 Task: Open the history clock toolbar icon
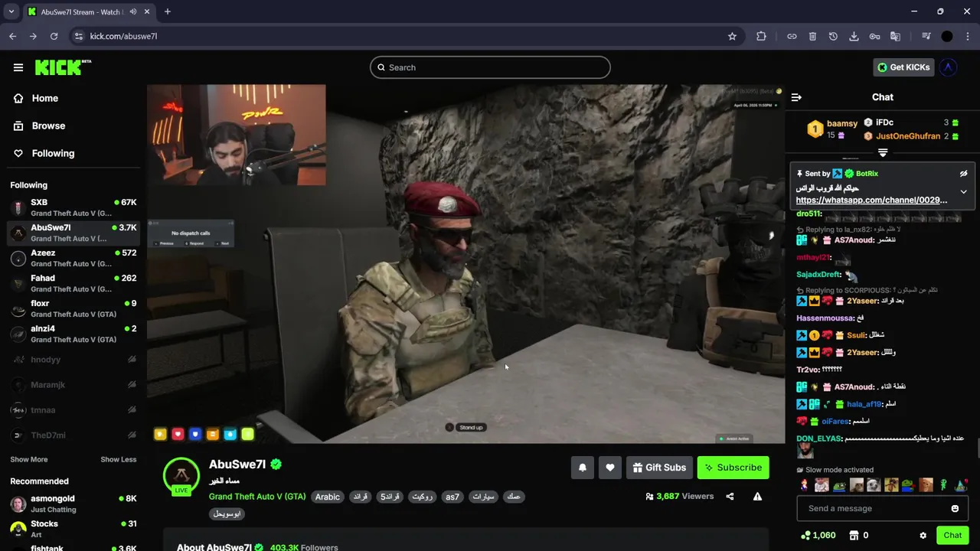click(x=833, y=36)
